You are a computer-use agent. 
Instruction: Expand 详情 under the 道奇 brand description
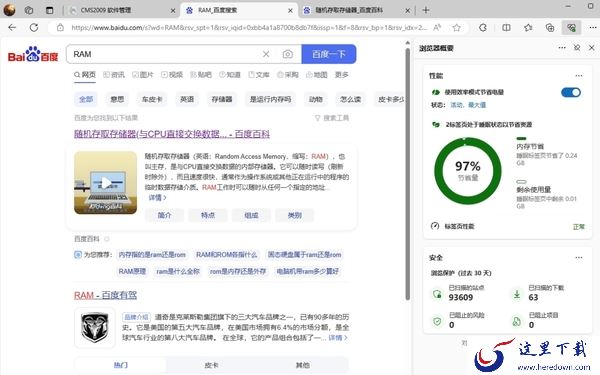(x=338, y=338)
